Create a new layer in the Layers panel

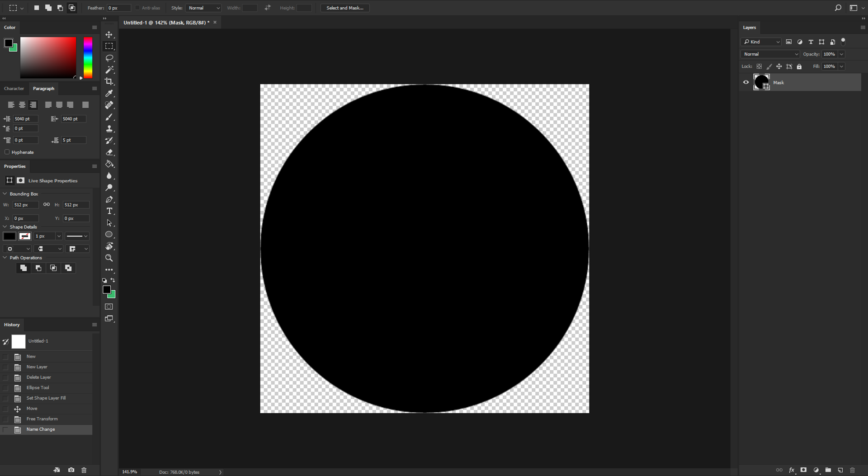(x=840, y=470)
